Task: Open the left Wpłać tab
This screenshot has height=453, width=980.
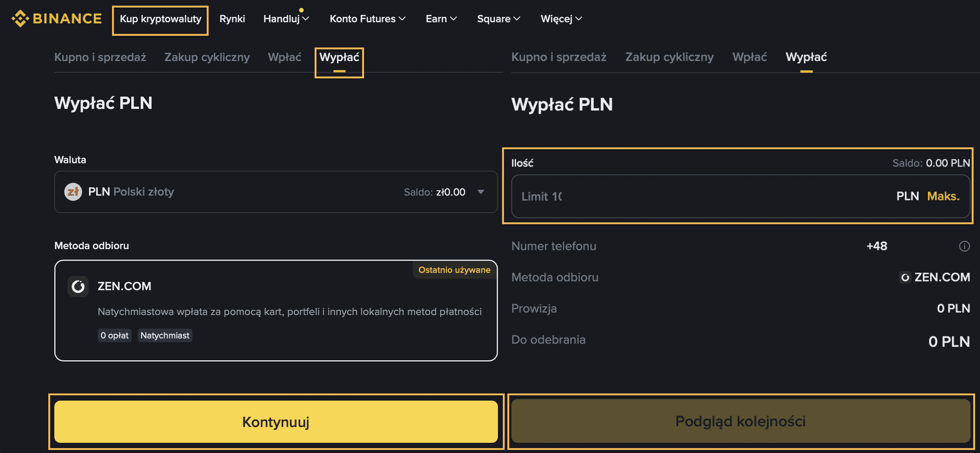Action: pyautogui.click(x=284, y=57)
